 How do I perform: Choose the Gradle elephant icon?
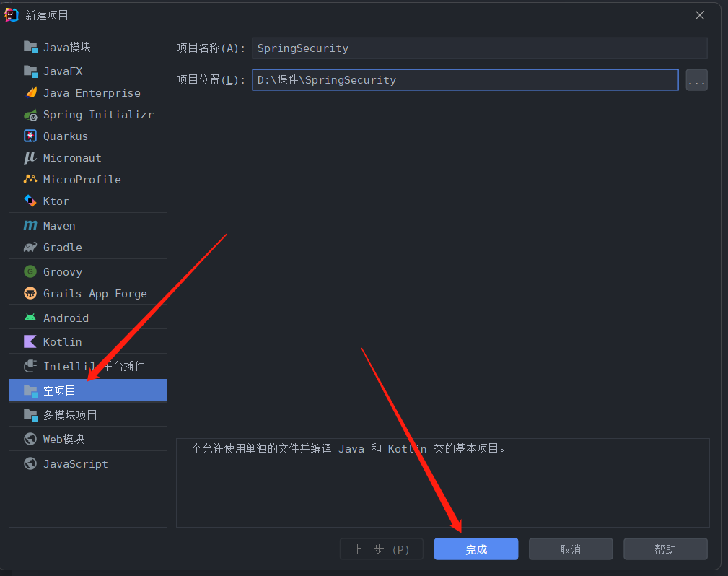tap(30, 247)
